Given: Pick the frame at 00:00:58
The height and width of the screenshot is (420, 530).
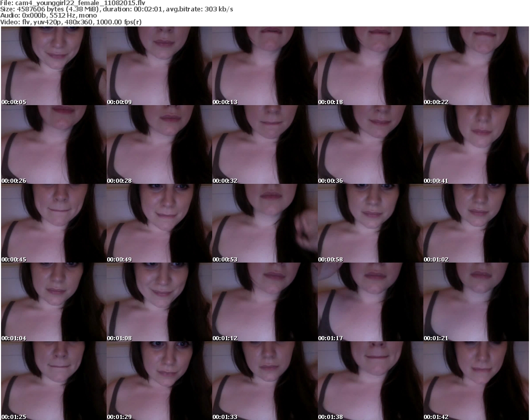Looking at the screenshot, I should click(x=371, y=224).
